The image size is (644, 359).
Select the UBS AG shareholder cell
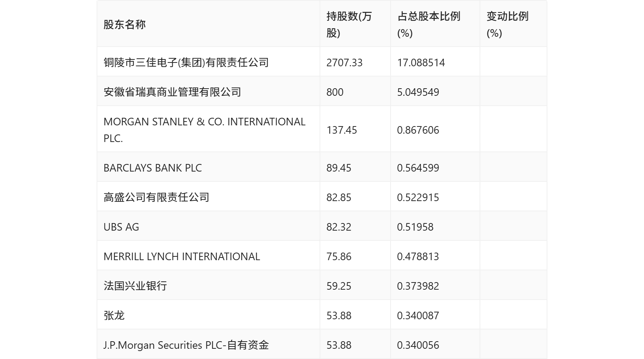[x=121, y=227]
